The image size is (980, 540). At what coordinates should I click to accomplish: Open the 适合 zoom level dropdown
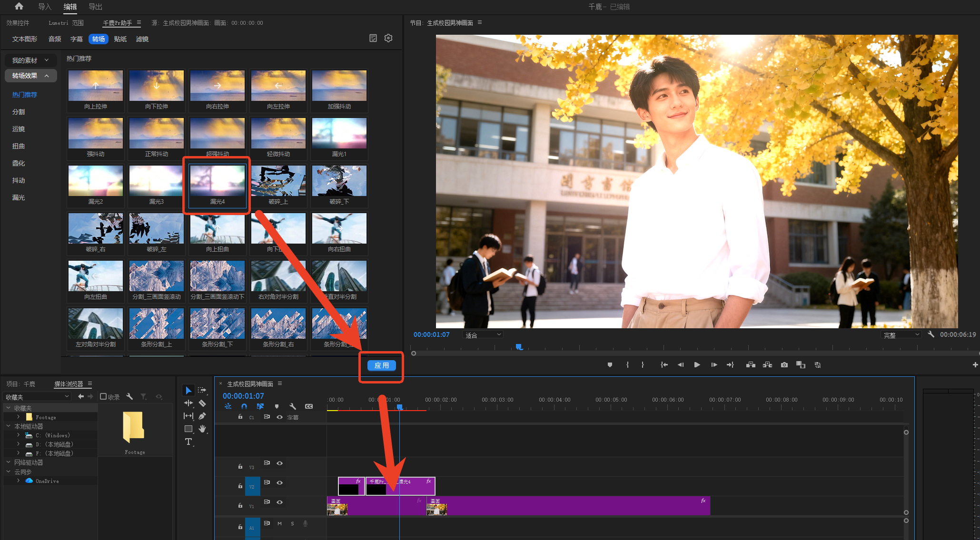click(483, 335)
